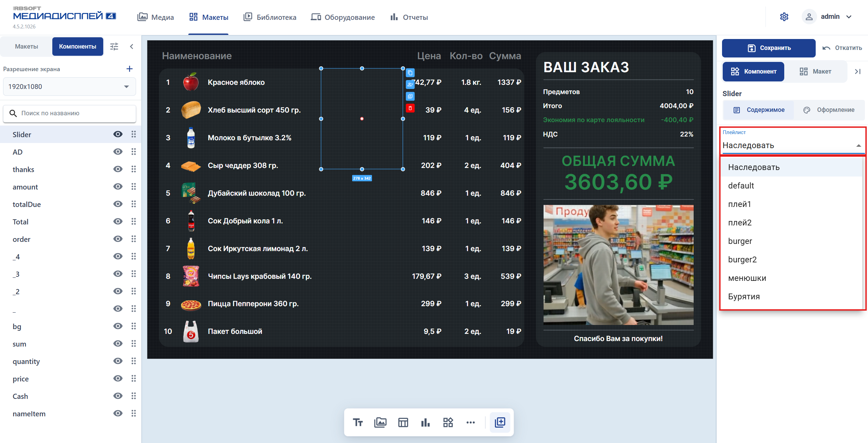Image resolution: width=868 pixels, height=443 pixels.
Task: Switch to the Макеты list button
Action: [x=26, y=47]
